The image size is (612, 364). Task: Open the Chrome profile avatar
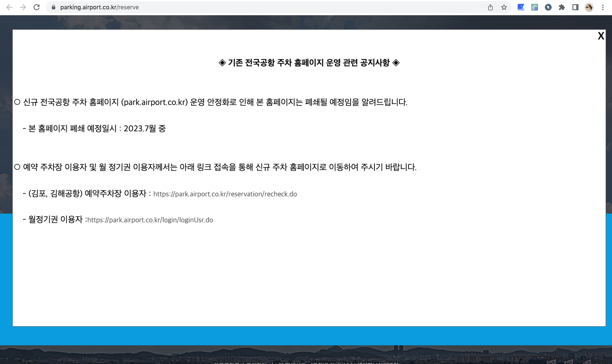pyautogui.click(x=589, y=7)
